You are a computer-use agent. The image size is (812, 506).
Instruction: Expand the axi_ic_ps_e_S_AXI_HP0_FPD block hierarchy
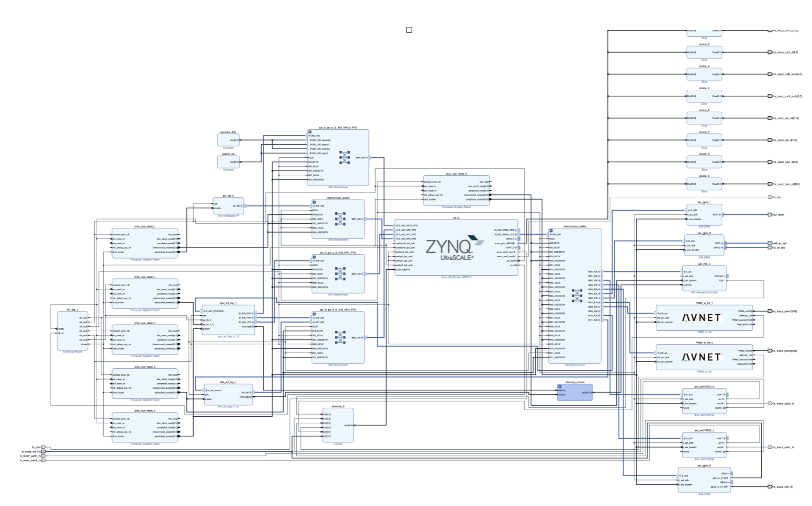(x=314, y=314)
